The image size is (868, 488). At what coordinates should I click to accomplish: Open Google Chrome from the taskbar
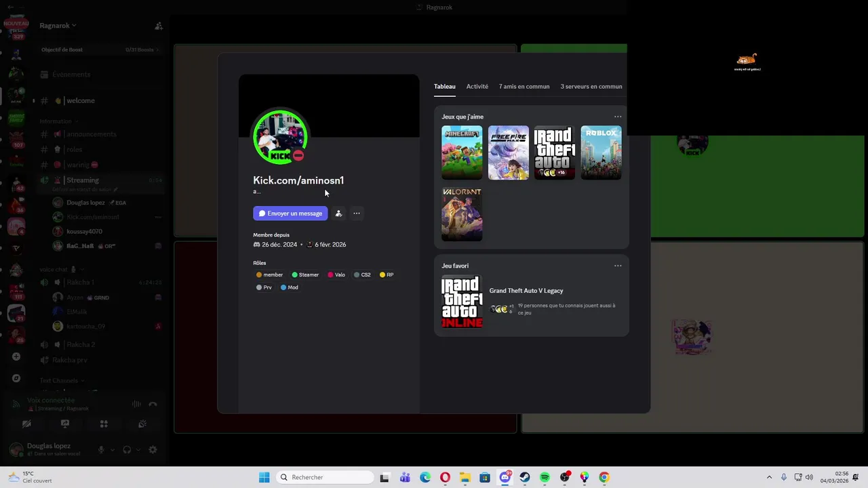pyautogui.click(x=604, y=477)
